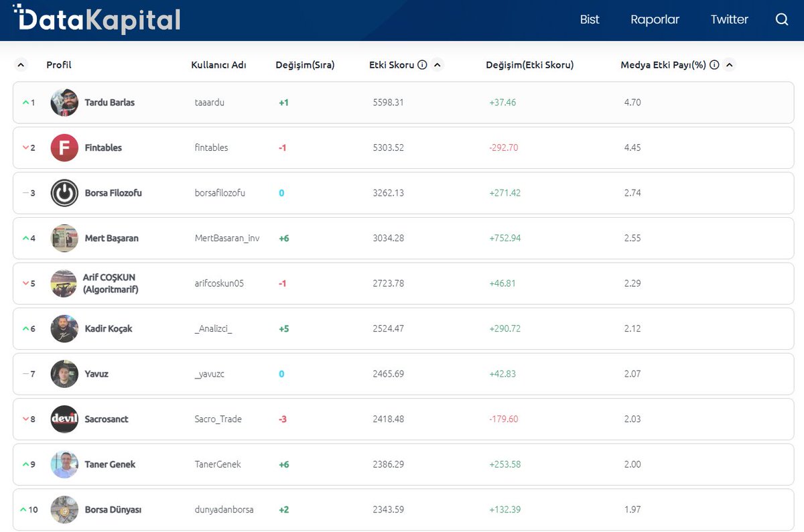This screenshot has width=804, height=532.
Task: Toggle the rank sort arrow above the list
Action: tap(20, 64)
